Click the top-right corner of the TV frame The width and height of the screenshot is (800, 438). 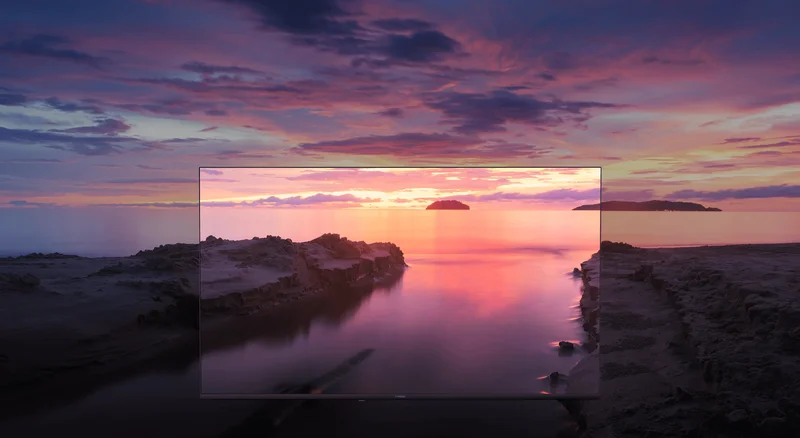[x=599, y=169]
